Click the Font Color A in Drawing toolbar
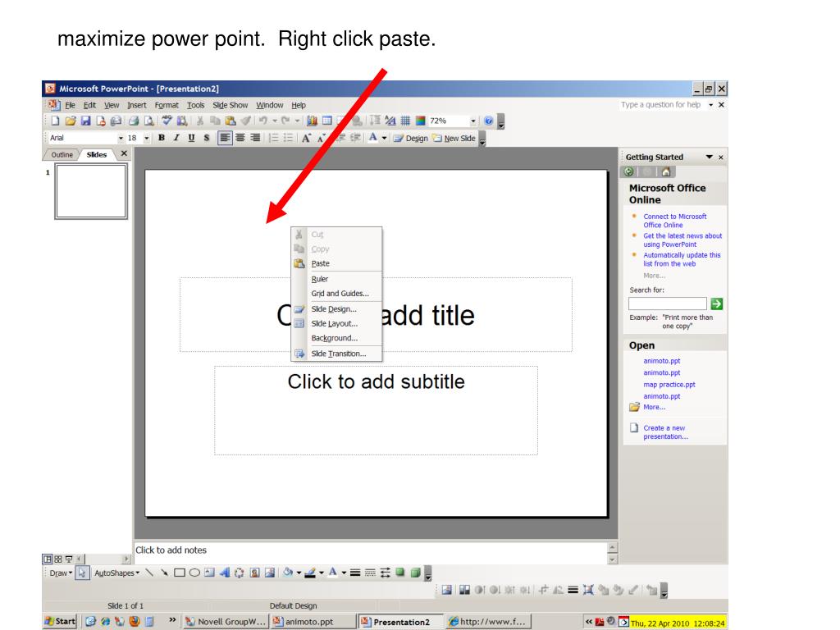Image resolution: width=840 pixels, height=630 pixels. tap(333, 573)
